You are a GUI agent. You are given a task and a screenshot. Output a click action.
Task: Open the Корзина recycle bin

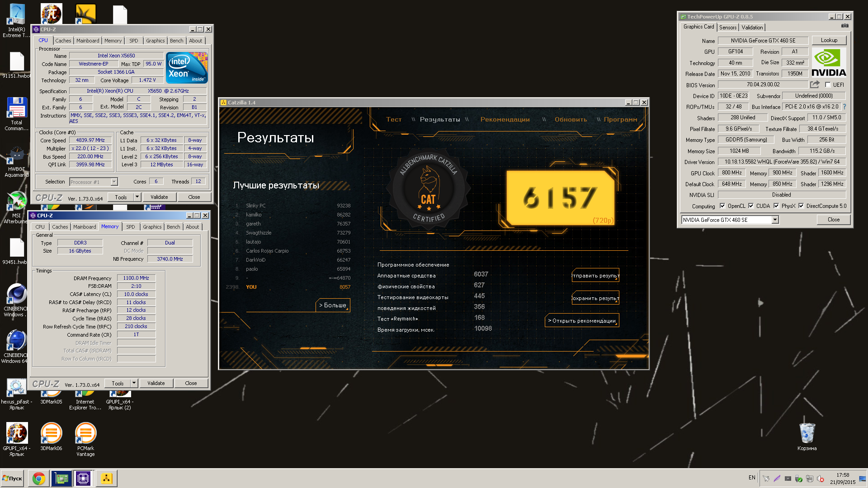coord(807,436)
